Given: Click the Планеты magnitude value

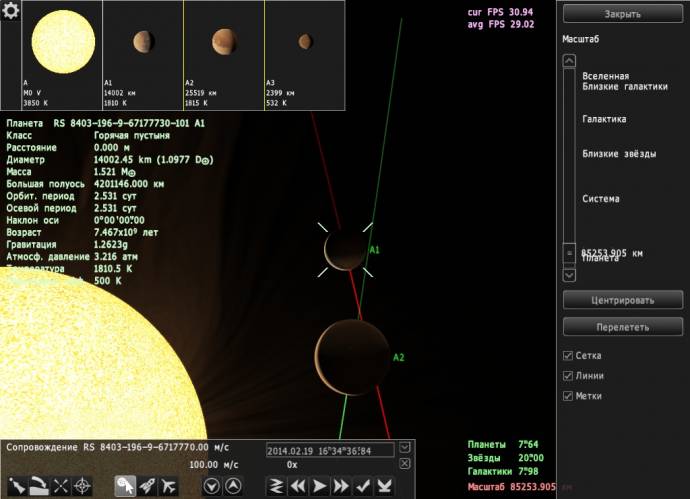Looking at the screenshot, I should click(528, 444).
